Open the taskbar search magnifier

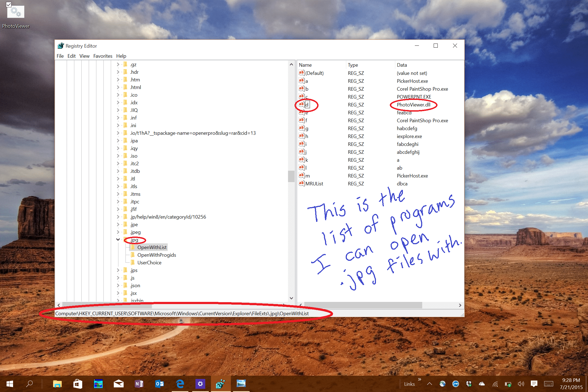pyautogui.click(x=29, y=384)
